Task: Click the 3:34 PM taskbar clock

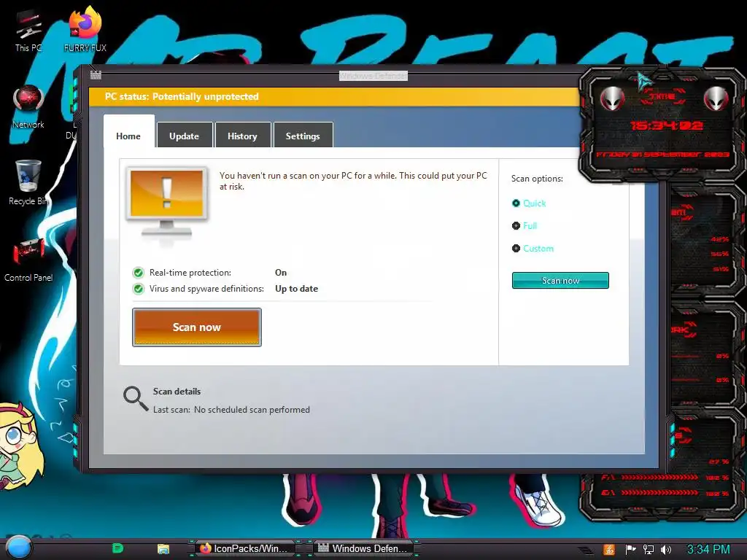Action: [708, 550]
